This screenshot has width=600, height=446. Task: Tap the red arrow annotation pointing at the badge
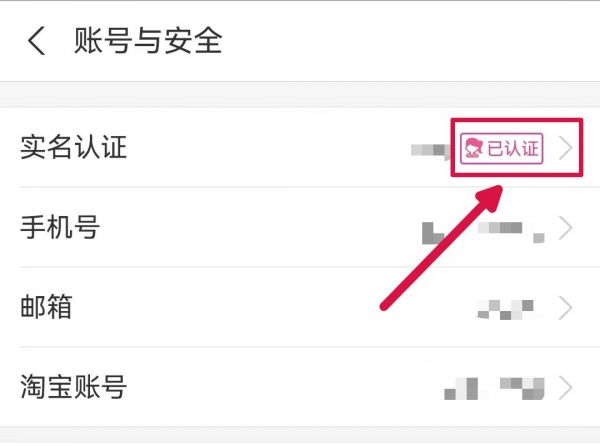pyautogui.click(x=441, y=247)
